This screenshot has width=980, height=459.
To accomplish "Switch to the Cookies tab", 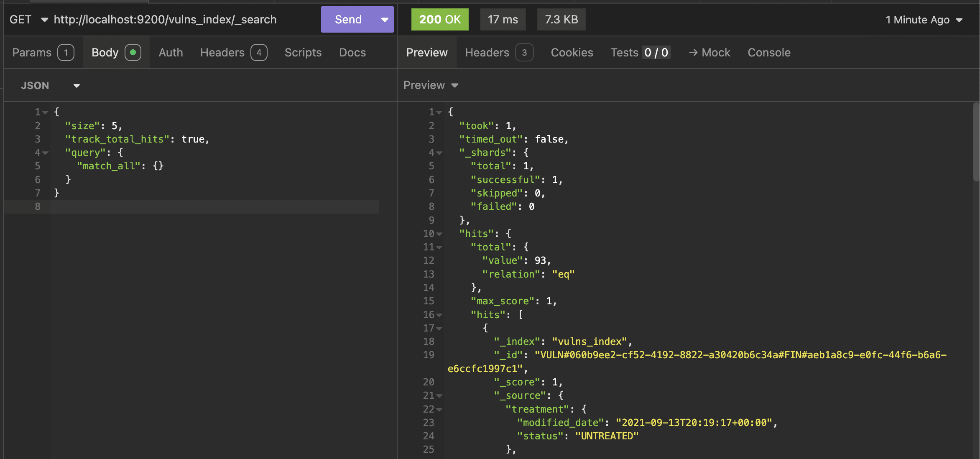I will (572, 53).
